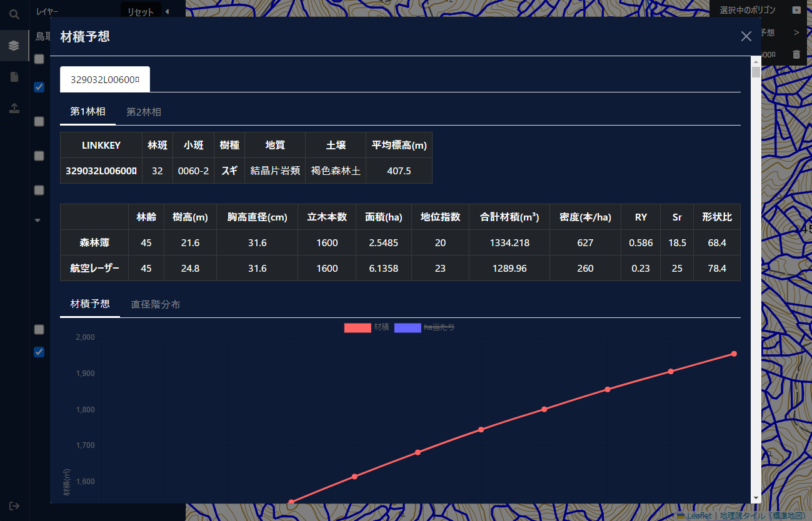812x521 pixels.
Task: Click the 選択中のポリゴン panel title
Action: (748, 10)
